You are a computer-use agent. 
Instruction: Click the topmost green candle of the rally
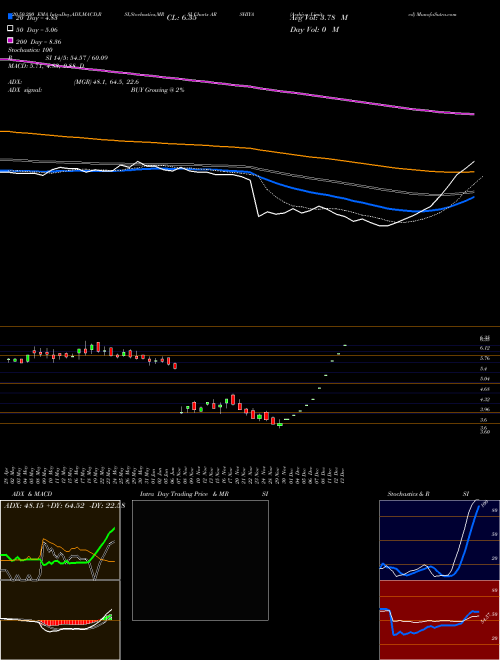pos(345,345)
